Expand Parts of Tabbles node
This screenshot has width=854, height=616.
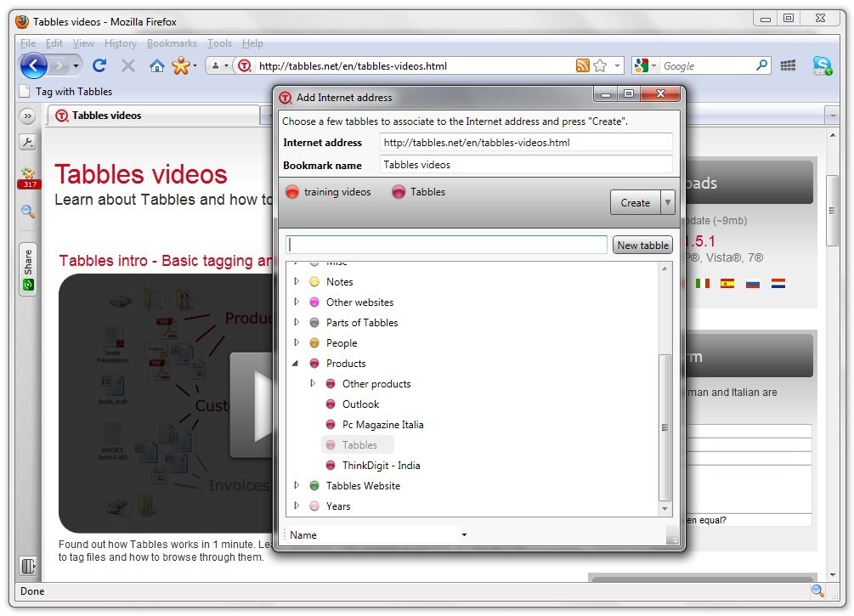pyautogui.click(x=297, y=322)
